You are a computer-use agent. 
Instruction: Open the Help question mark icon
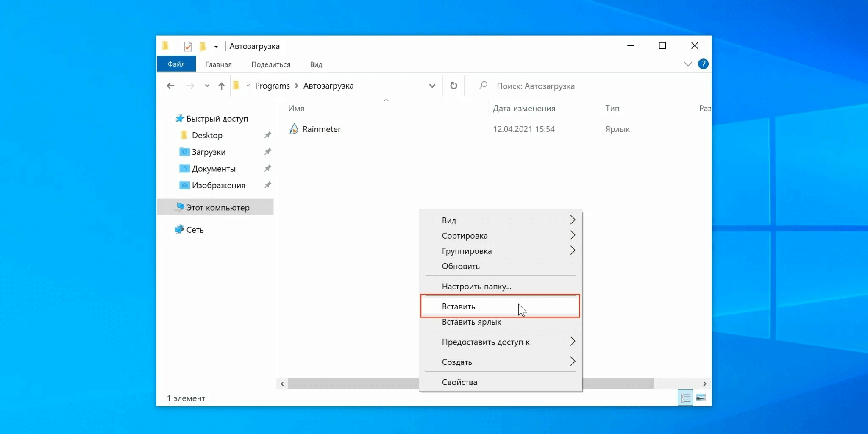coord(703,64)
